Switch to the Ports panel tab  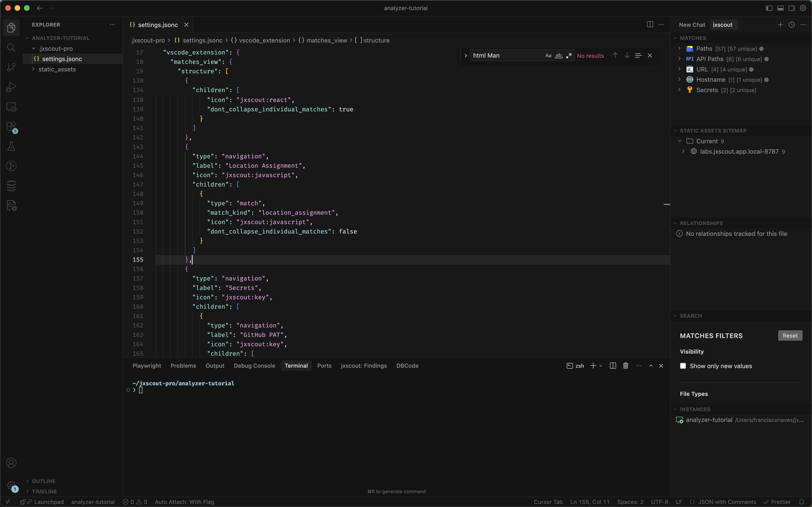pyautogui.click(x=324, y=366)
